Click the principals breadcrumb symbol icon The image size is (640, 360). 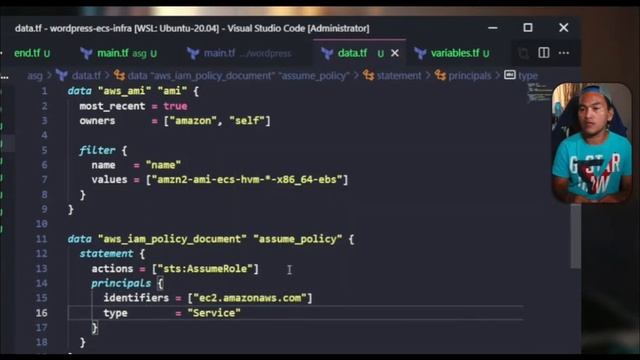coord(440,76)
